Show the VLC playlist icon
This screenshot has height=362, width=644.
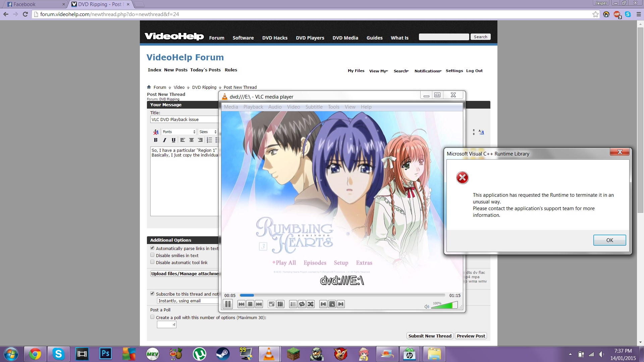(x=293, y=304)
